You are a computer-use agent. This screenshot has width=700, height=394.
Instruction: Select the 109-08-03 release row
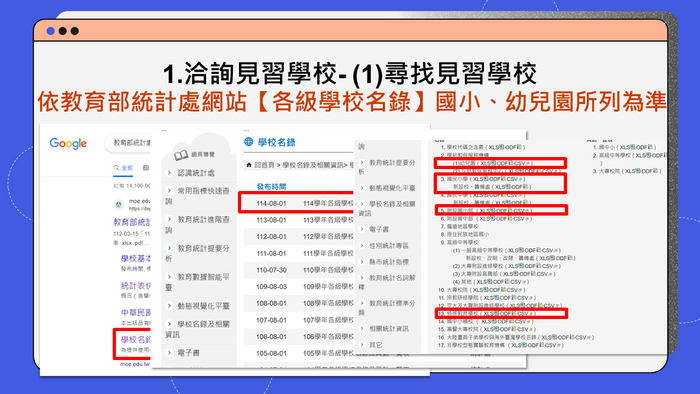[x=298, y=286]
